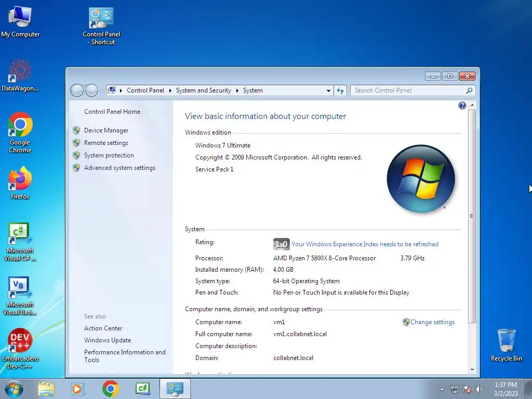Click the network icon in the system tray
This screenshot has height=399, width=532.
(454, 389)
